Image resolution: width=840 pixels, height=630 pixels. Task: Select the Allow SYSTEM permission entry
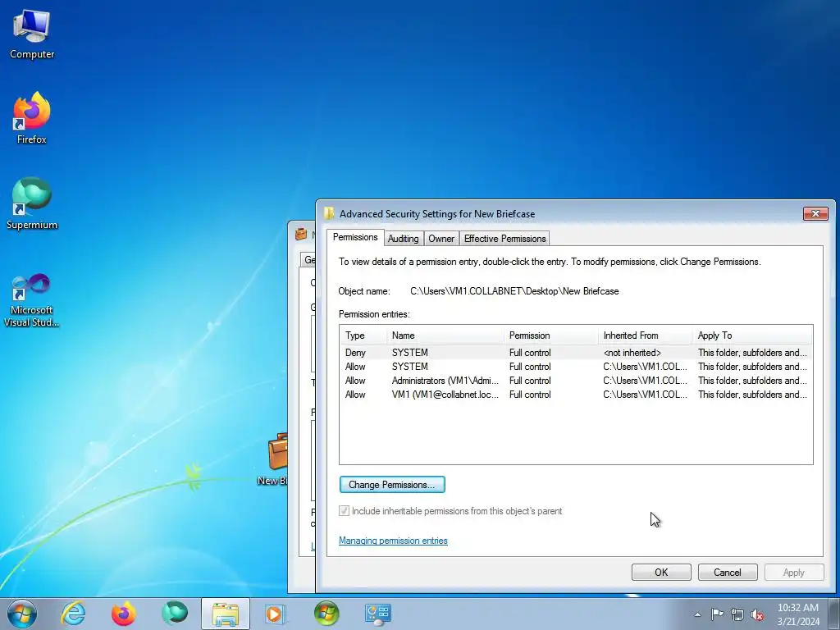point(576,367)
